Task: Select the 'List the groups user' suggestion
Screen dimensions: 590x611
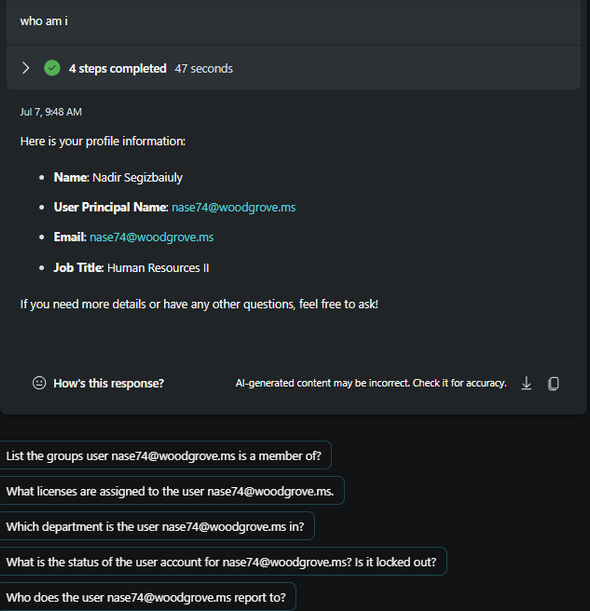Action: click(x=165, y=455)
